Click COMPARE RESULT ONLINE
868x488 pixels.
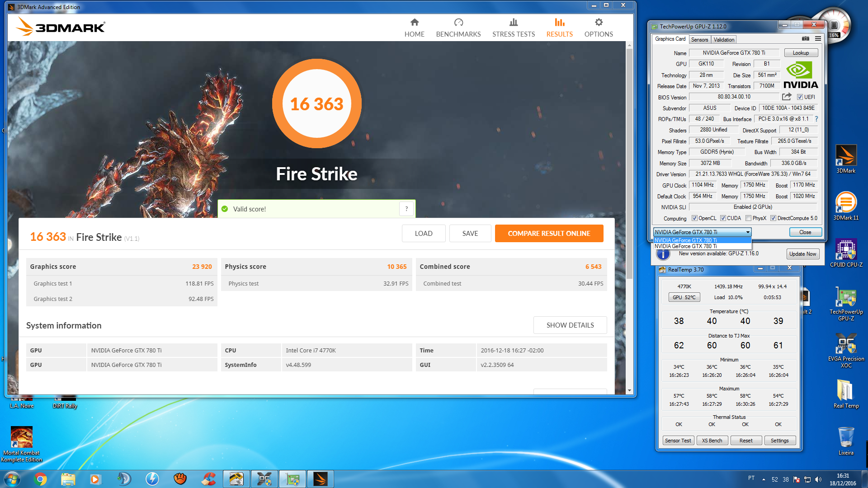pos(549,234)
